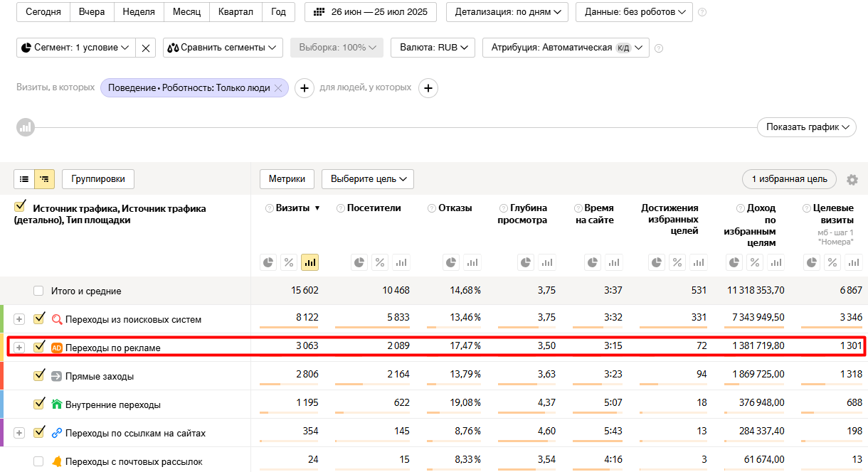
Task: Uncheck the Прямые заходы checkbox
Action: [x=39, y=375]
